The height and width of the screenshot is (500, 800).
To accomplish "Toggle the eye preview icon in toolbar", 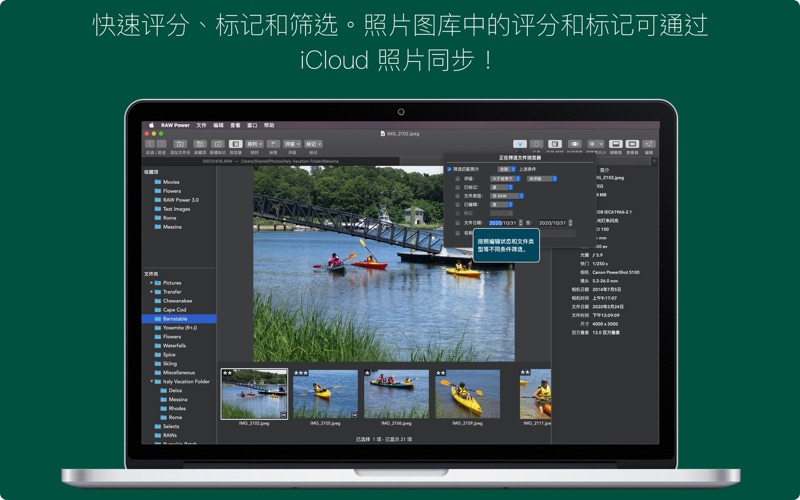I will point(574,144).
